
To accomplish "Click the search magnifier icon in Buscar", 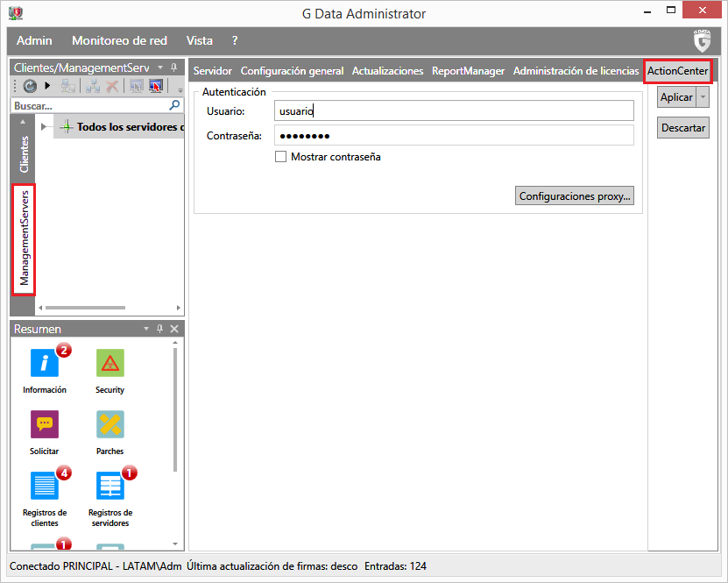I will click(174, 105).
